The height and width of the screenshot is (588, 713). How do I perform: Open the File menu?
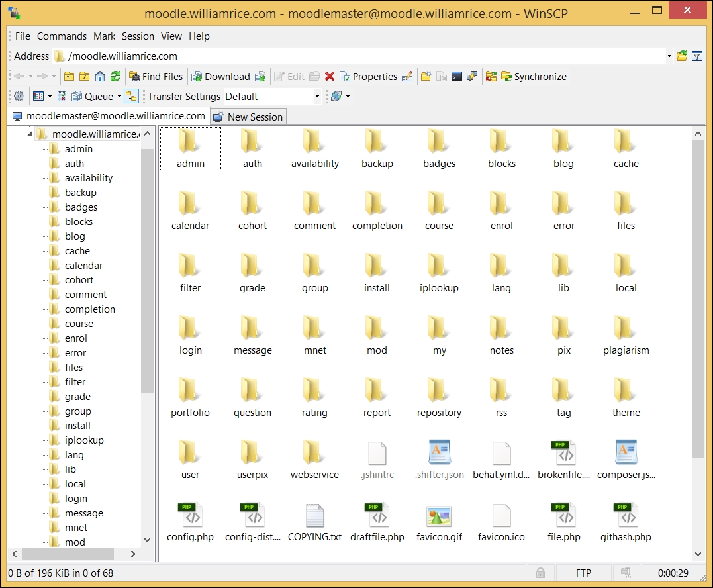coord(23,36)
